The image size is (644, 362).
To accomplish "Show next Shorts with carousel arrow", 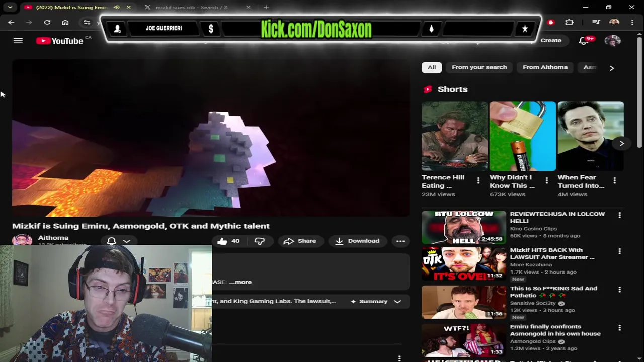I will click(621, 143).
